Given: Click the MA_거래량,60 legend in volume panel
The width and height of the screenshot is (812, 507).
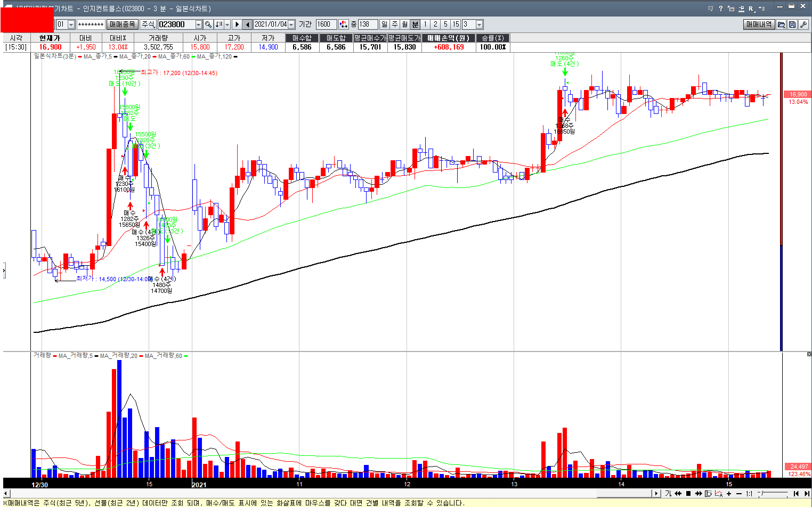Looking at the screenshot, I should [164, 355].
